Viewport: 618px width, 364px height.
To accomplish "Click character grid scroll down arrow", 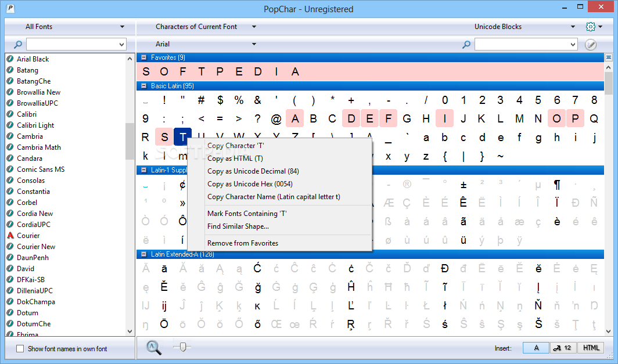I will coord(609,331).
